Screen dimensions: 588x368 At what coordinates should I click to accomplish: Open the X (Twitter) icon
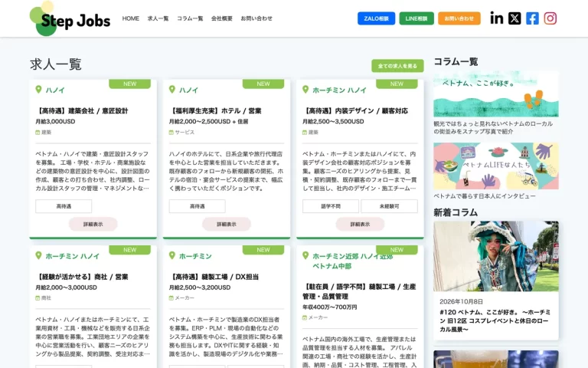[x=514, y=18]
